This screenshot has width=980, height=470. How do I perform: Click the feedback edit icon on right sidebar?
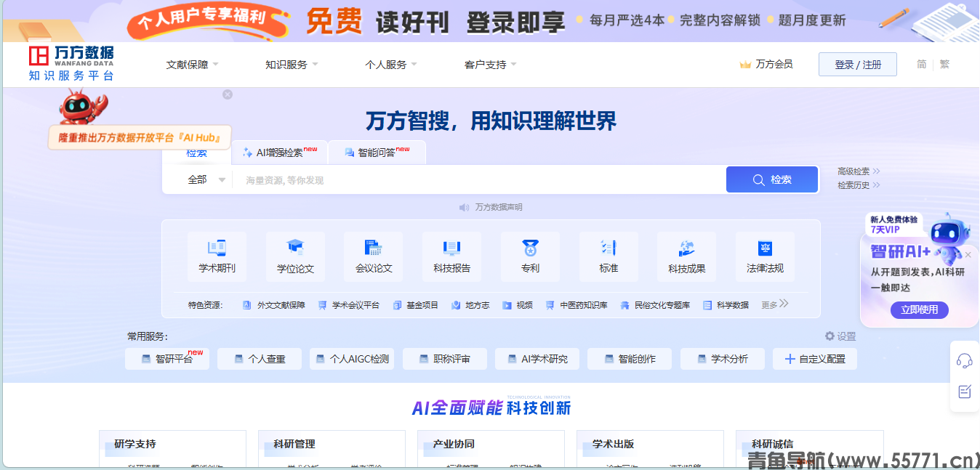(965, 392)
